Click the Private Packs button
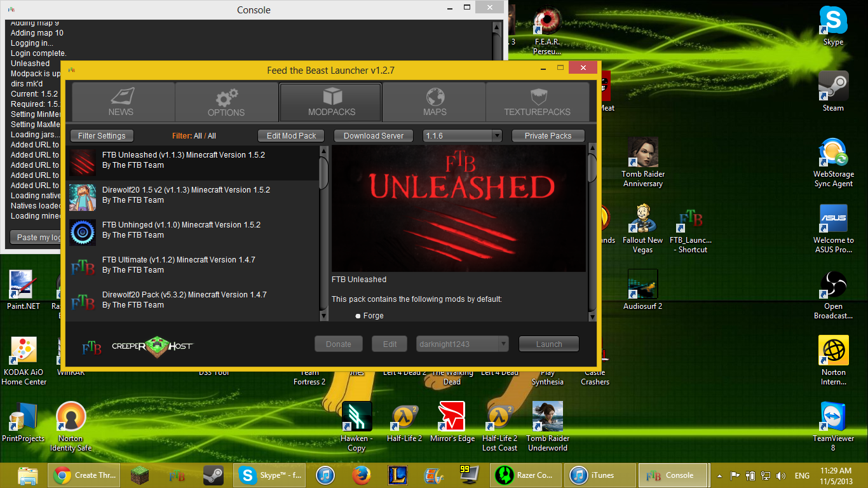Image resolution: width=868 pixels, height=488 pixels. click(x=548, y=136)
